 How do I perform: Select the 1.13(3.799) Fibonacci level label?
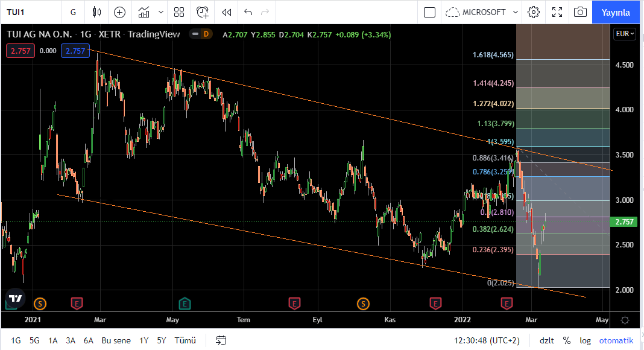496,123
